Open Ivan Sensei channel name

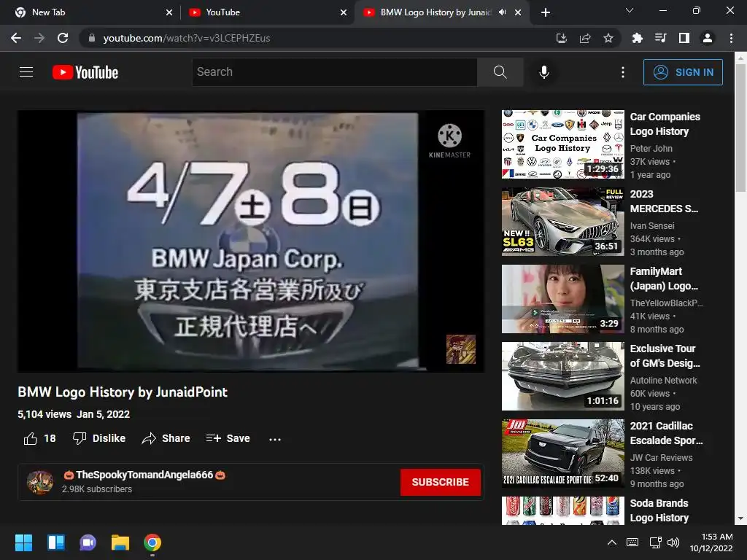click(x=652, y=226)
